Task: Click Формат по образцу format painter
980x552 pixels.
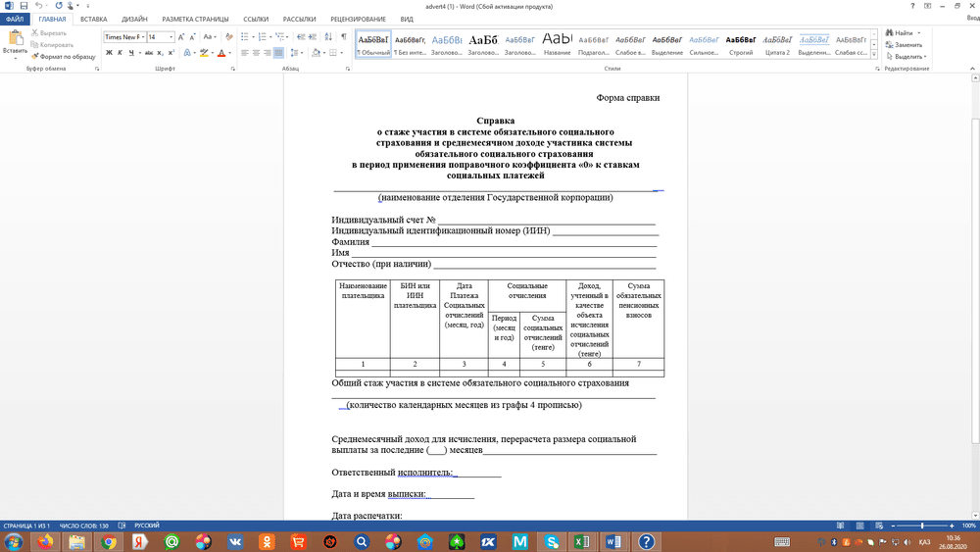Action: [63, 56]
